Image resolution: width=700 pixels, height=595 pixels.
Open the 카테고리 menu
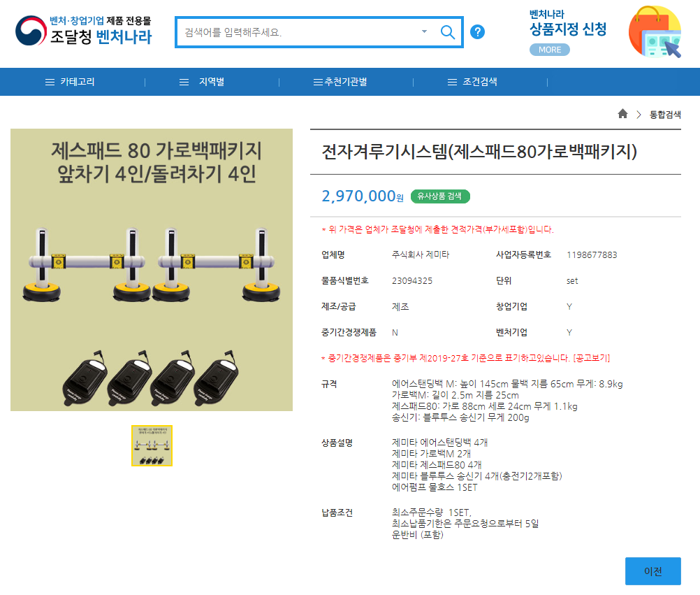point(78,82)
